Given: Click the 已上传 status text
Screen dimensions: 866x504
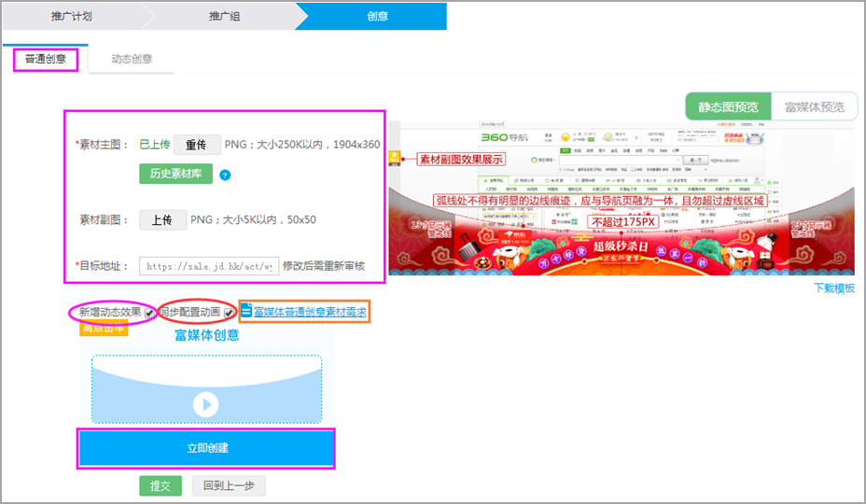Looking at the screenshot, I should [x=154, y=145].
